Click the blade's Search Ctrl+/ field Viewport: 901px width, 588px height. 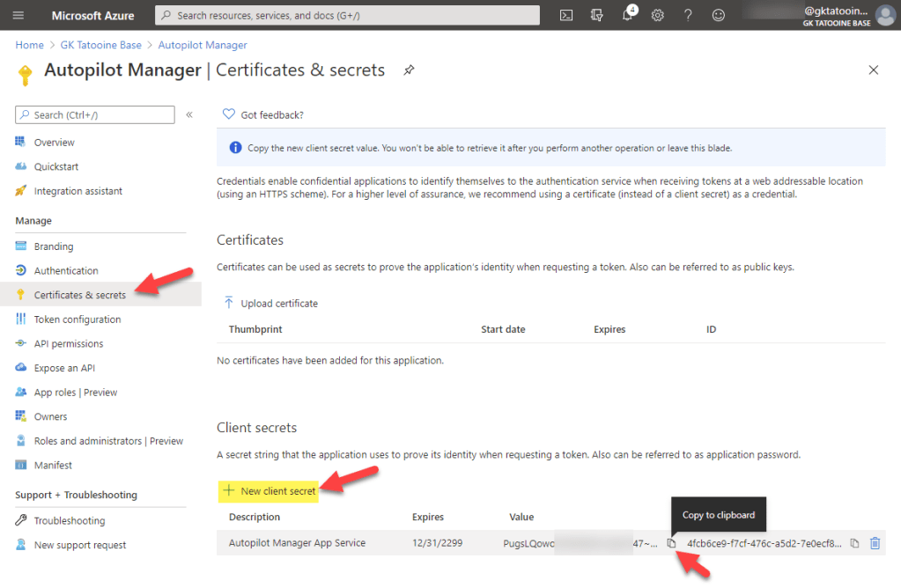(x=93, y=114)
